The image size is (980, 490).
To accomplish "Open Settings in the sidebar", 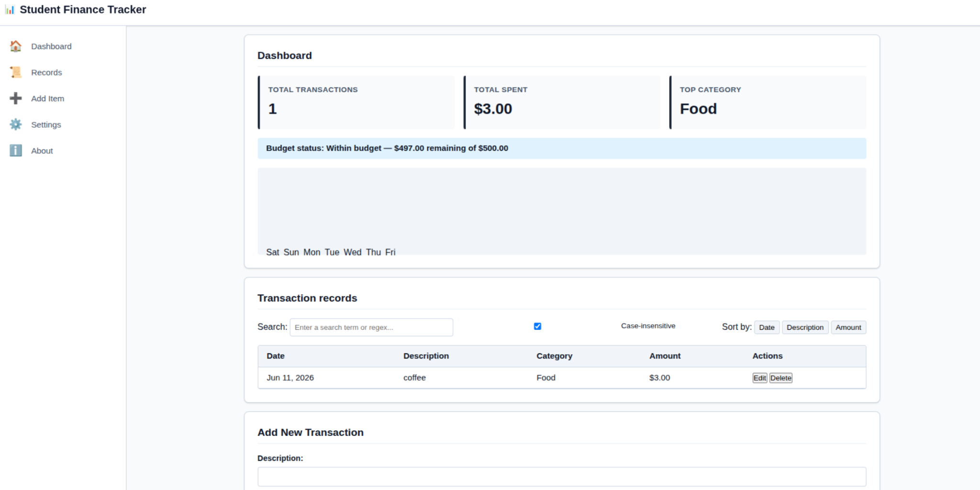I will coord(46,124).
